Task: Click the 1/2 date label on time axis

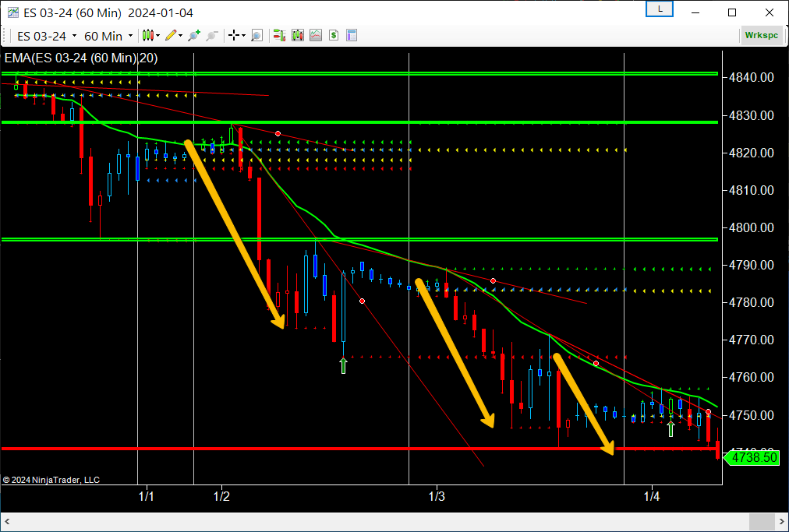Action: click(x=221, y=497)
